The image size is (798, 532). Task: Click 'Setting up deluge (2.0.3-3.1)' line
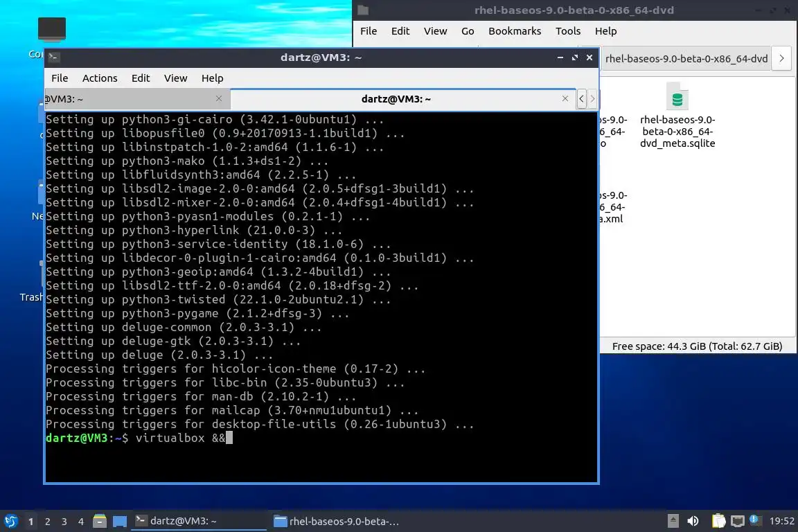pos(159,355)
